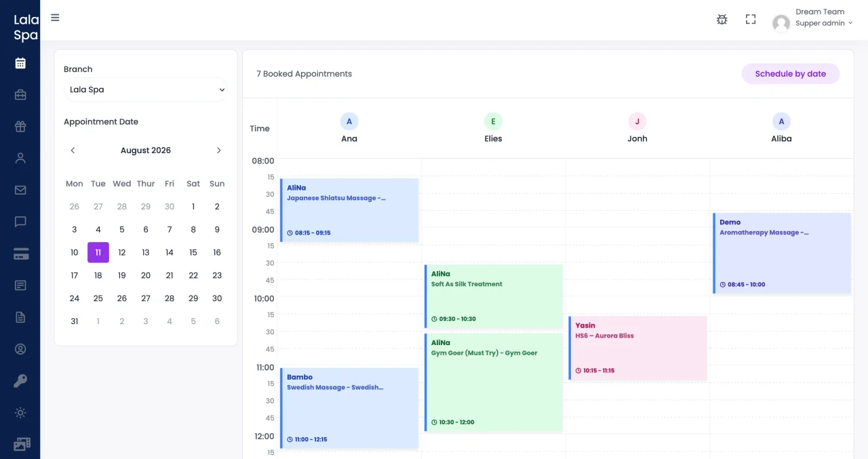Click the Elies column name
Screen dimensions: 868x459
(x=493, y=138)
